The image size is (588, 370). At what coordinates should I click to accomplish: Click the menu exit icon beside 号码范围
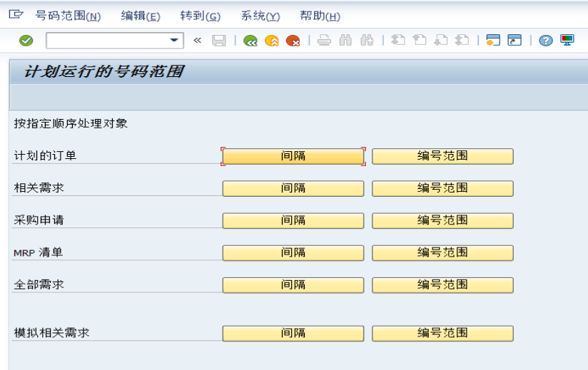tap(16, 14)
